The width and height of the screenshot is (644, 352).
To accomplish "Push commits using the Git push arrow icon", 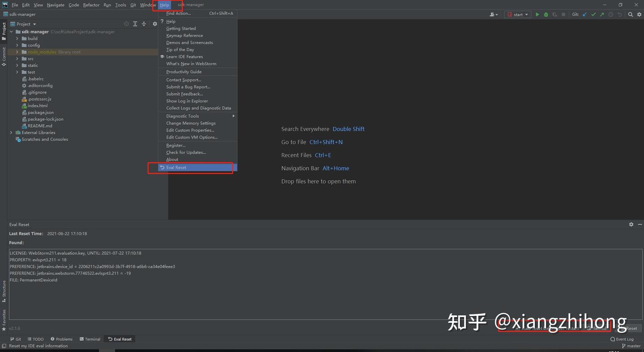I will click(602, 14).
